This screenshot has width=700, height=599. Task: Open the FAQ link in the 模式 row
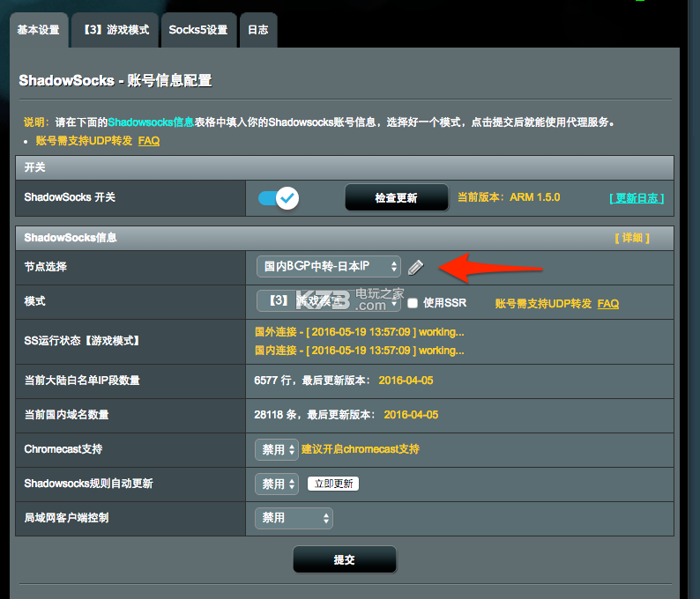[x=608, y=304]
